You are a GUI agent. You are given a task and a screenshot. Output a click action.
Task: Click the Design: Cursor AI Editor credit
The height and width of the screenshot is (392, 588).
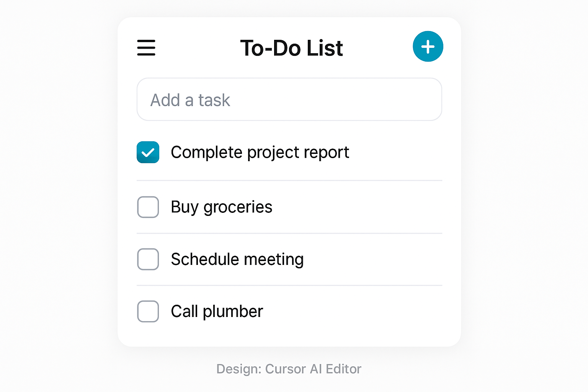click(289, 369)
